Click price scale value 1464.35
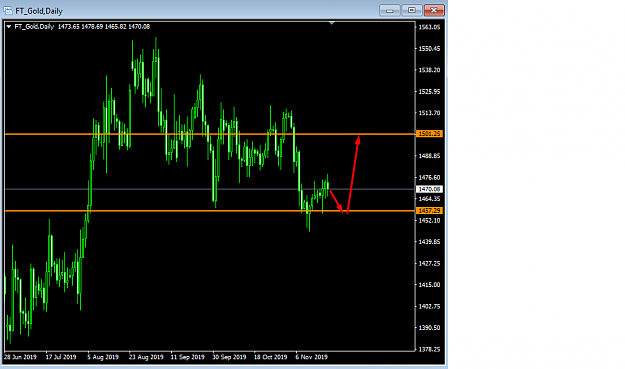The width and height of the screenshot is (625, 369). pos(429,199)
